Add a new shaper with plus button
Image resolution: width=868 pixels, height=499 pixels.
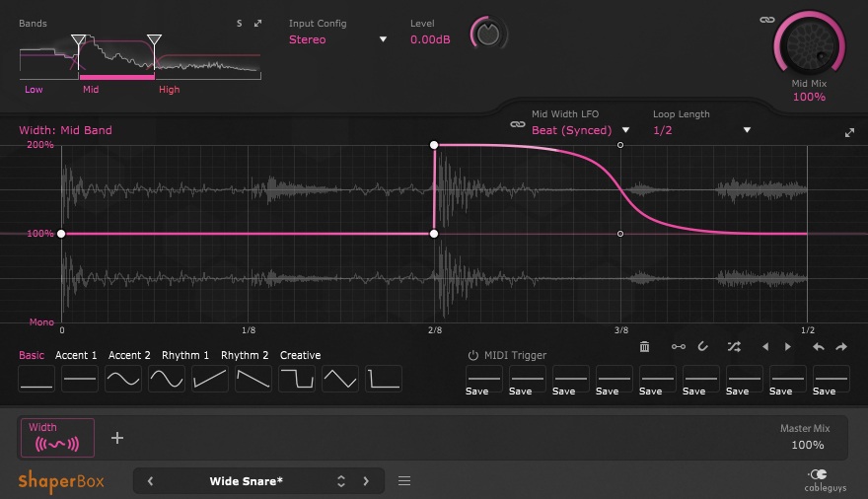(x=117, y=438)
